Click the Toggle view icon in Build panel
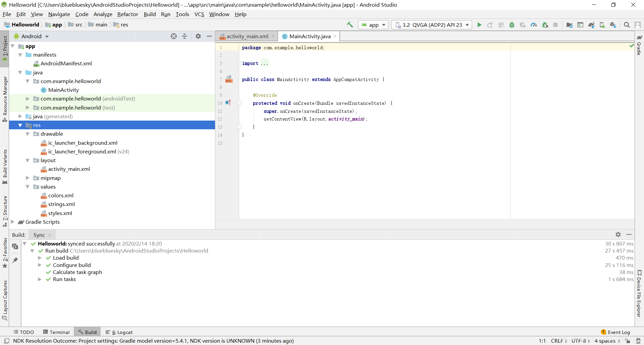Screen dimensions: 644x345 coord(15,246)
